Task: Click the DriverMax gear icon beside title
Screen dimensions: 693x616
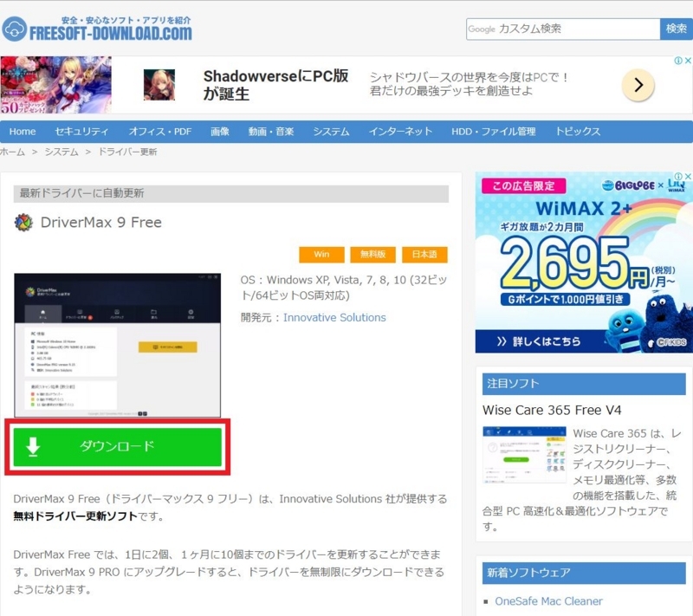Action: coord(24,223)
